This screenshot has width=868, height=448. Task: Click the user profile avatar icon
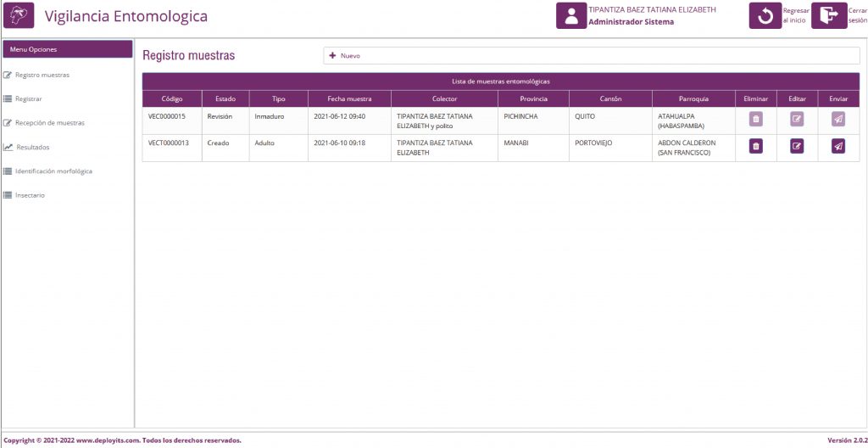(x=570, y=16)
